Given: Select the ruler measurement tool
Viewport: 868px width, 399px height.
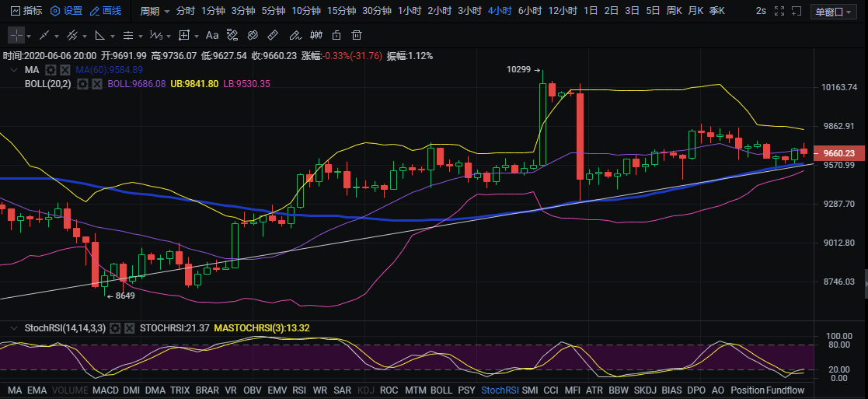Looking at the screenshot, I should click(273, 36).
